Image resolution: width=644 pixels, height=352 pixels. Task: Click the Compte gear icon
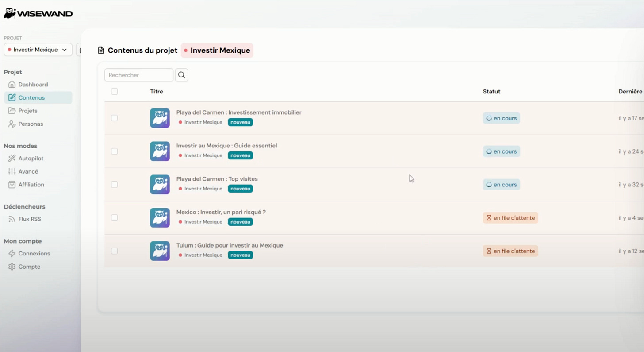coord(12,267)
